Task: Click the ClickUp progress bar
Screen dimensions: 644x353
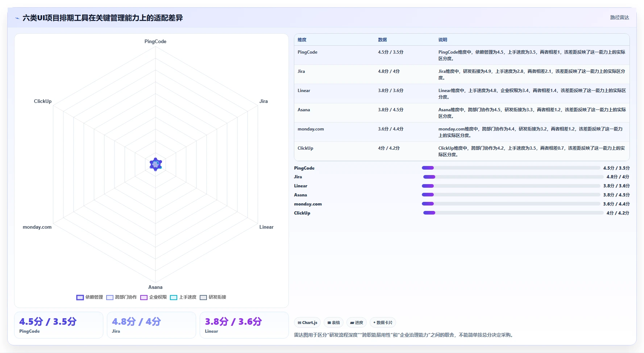Action: [513, 213]
